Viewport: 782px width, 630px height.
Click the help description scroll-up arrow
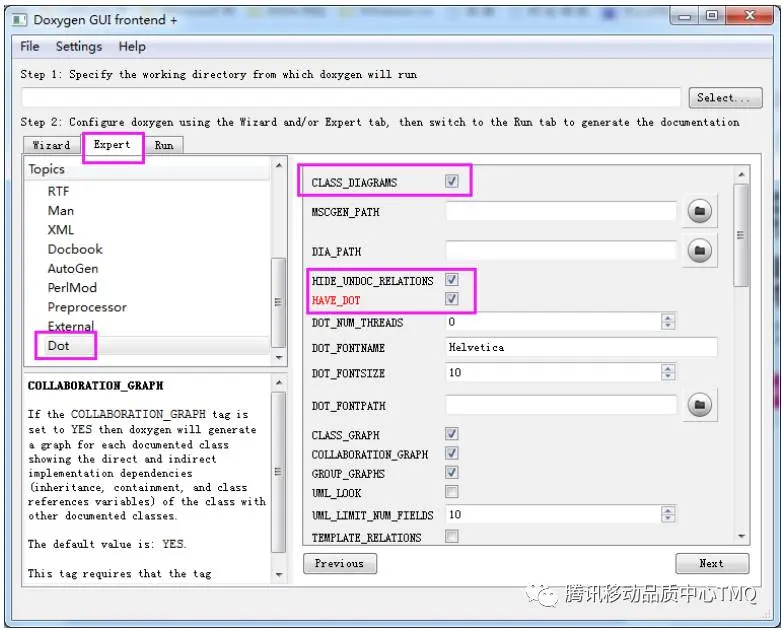coord(279,383)
